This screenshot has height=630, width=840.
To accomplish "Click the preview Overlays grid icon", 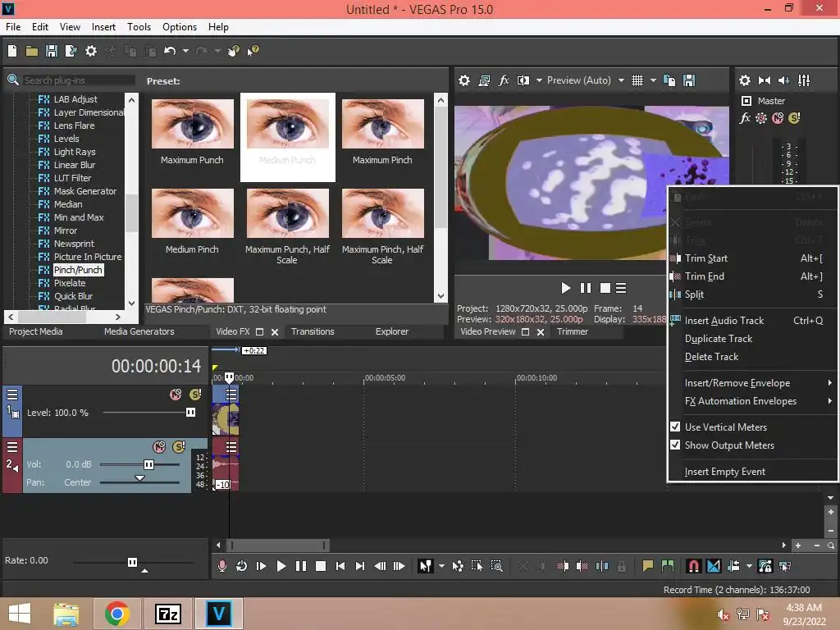I will coord(637,80).
